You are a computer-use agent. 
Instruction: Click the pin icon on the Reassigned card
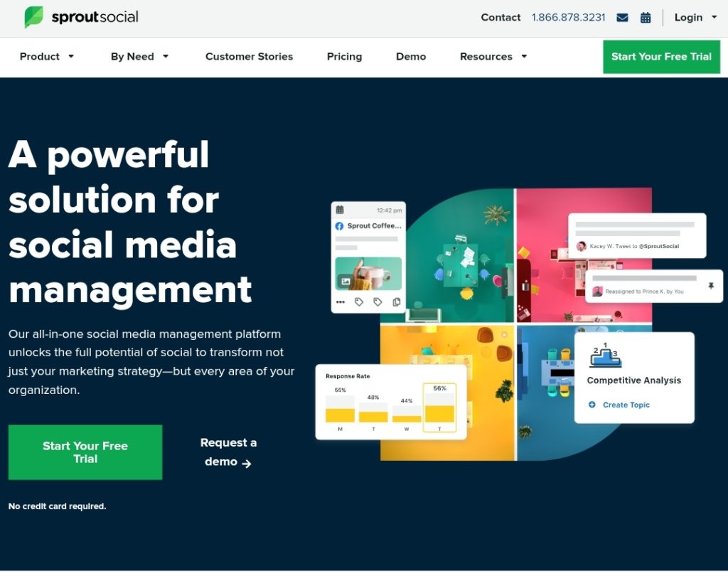(x=711, y=286)
